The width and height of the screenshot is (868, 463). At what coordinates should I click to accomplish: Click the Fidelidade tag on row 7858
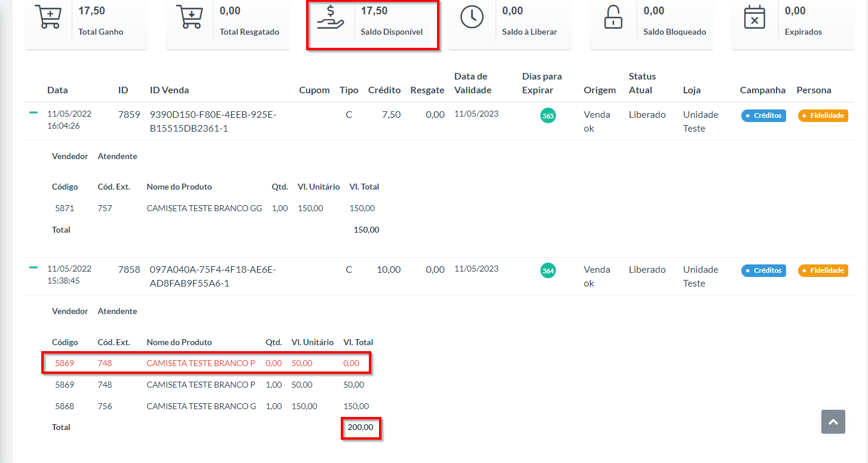823,270
